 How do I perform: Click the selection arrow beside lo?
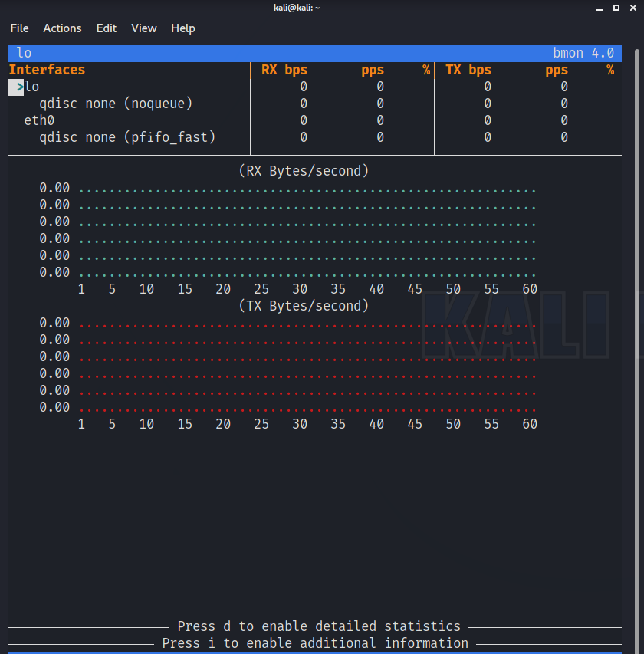tap(17, 87)
